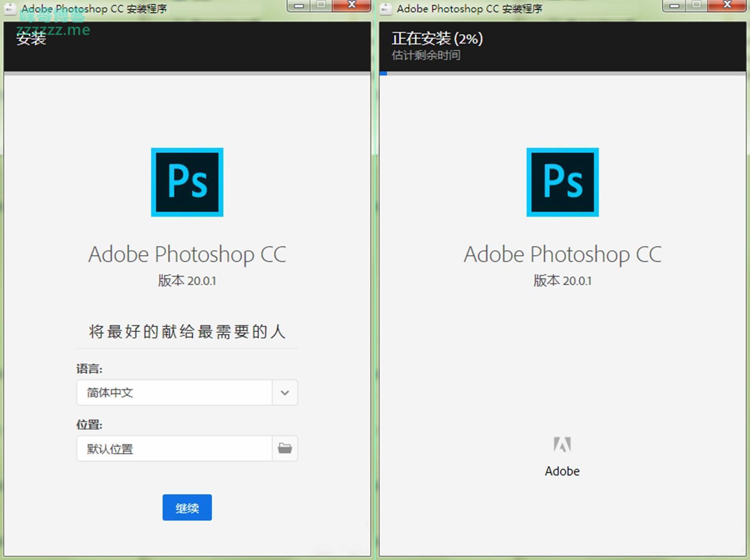Click the Photoshop Ps logo in the left installer
This screenshot has height=560, width=750.
tap(187, 182)
